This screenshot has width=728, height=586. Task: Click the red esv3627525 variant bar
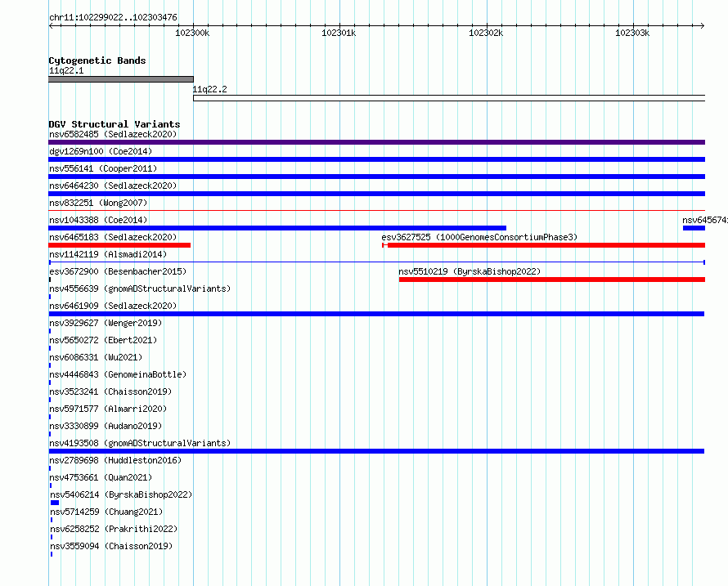click(x=544, y=245)
